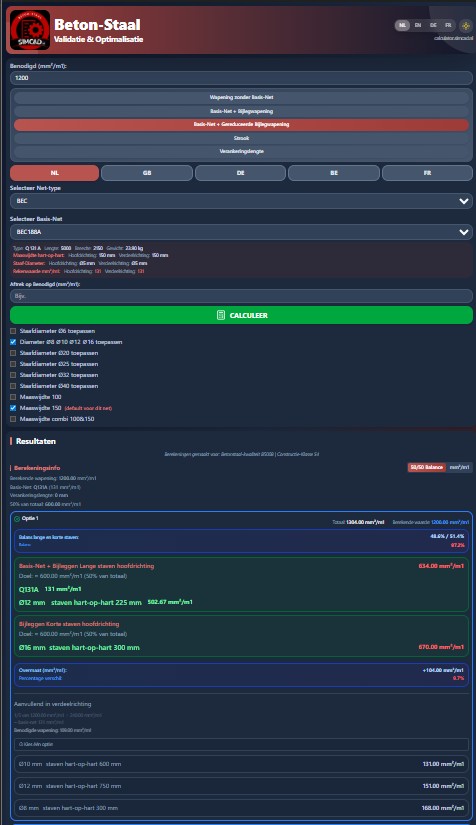The width and height of the screenshot is (476, 825).
Task: Click the Resultaten heading
Action: (x=36, y=441)
